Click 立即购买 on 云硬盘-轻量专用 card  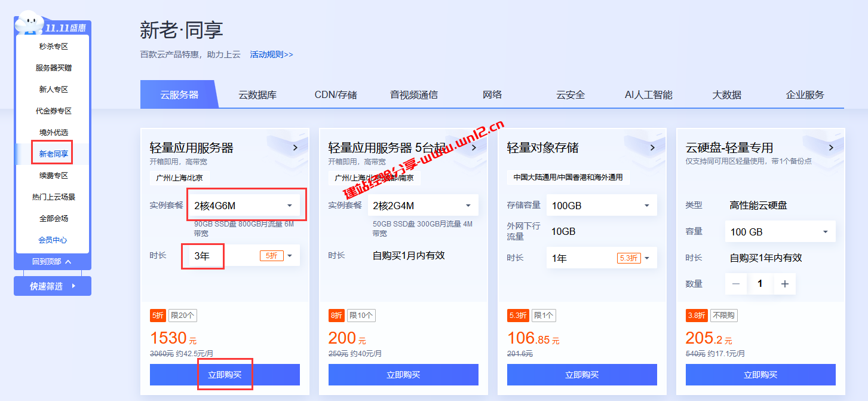click(760, 375)
